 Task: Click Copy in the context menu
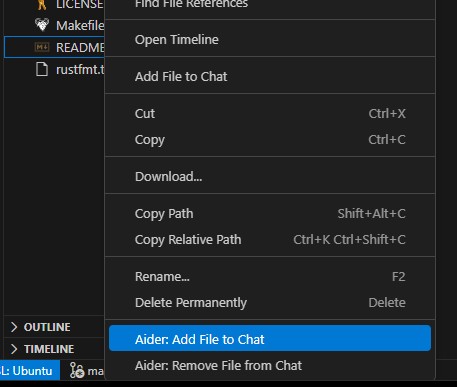pos(270,140)
